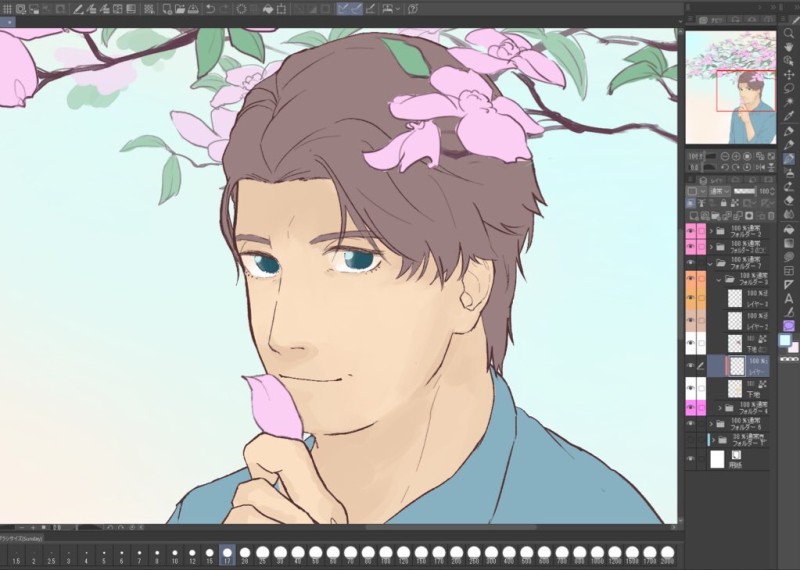Image resolution: width=800 pixels, height=570 pixels.
Task: Open the 通常 blending mode dropdown
Action: point(720,191)
